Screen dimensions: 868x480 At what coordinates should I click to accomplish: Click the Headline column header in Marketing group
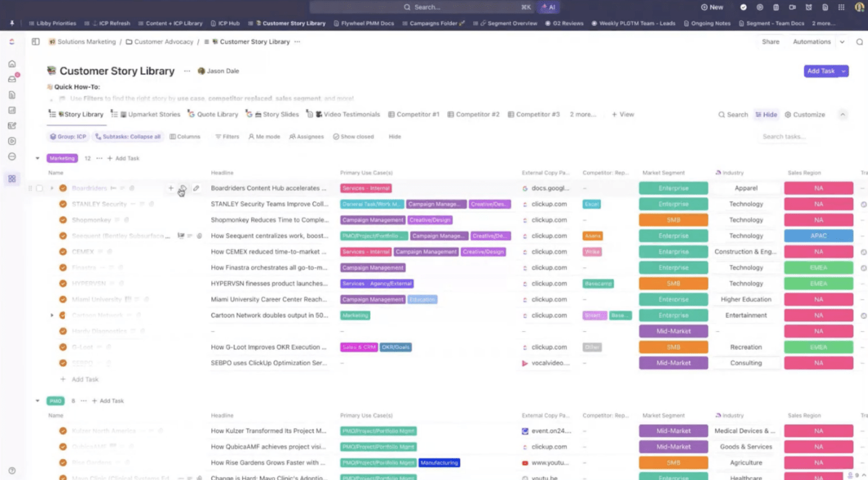point(222,172)
